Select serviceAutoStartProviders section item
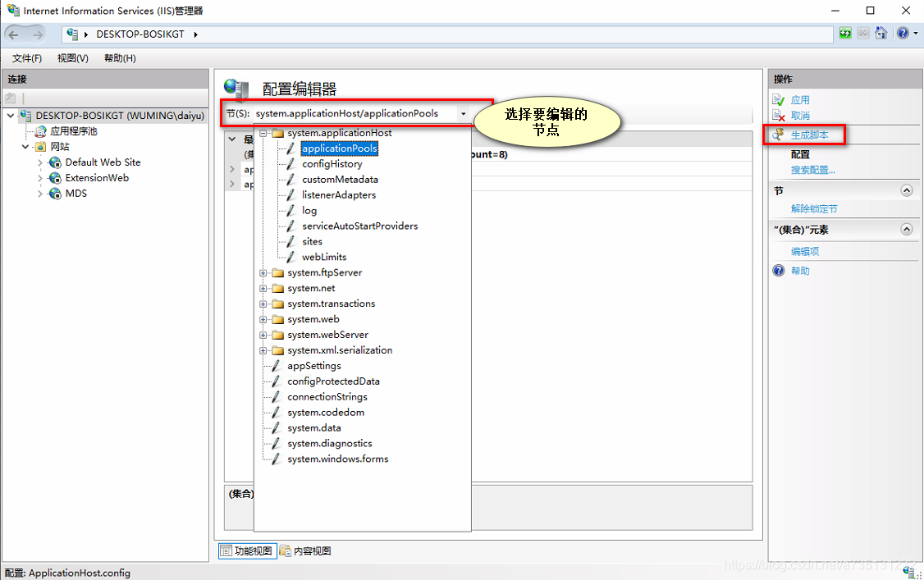924x580 pixels. point(360,226)
